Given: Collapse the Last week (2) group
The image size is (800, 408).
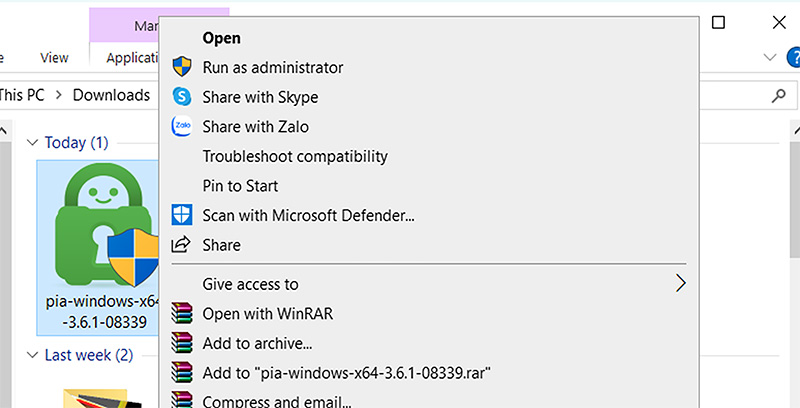Looking at the screenshot, I should tap(32, 355).
